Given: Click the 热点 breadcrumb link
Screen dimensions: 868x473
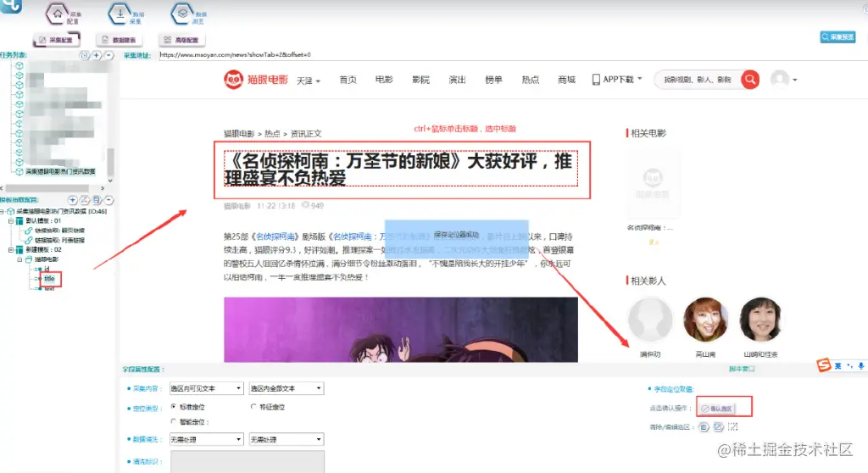Looking at the screenshot, I should tap(272, 133).
